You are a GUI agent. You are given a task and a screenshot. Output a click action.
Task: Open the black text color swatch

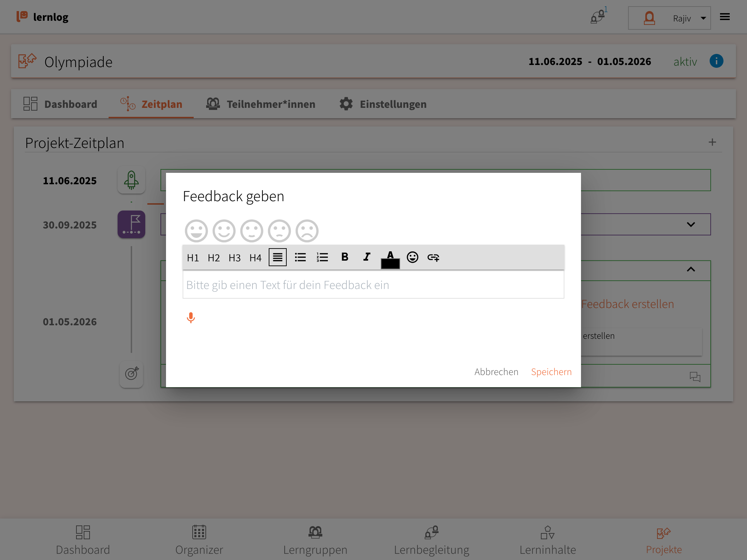coord(390,263)
